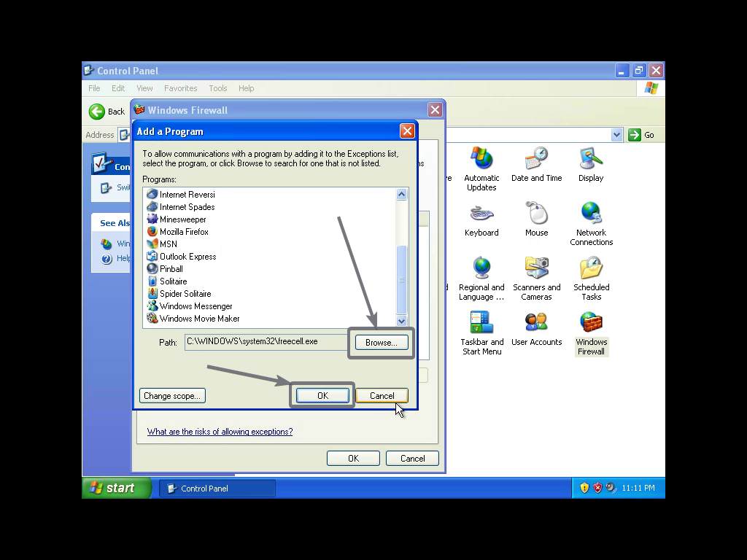Click Cancel in Windows Firewall dialog
The height and width of the screenshot is (560, 747).
tap(412, 458)
